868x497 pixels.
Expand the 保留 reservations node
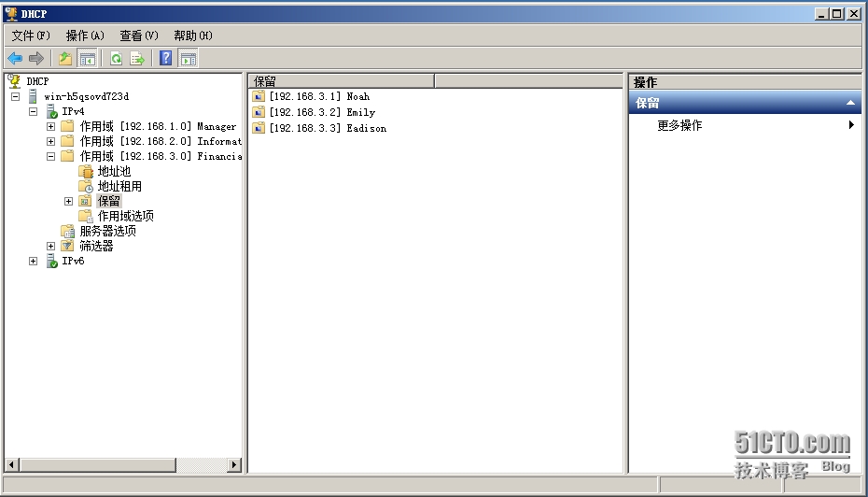tap(69, 201)
